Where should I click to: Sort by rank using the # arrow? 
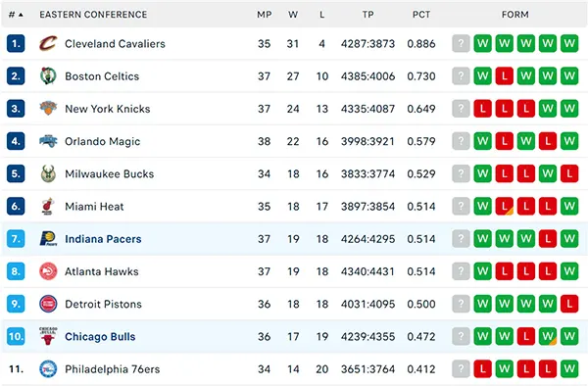point(16,15)
